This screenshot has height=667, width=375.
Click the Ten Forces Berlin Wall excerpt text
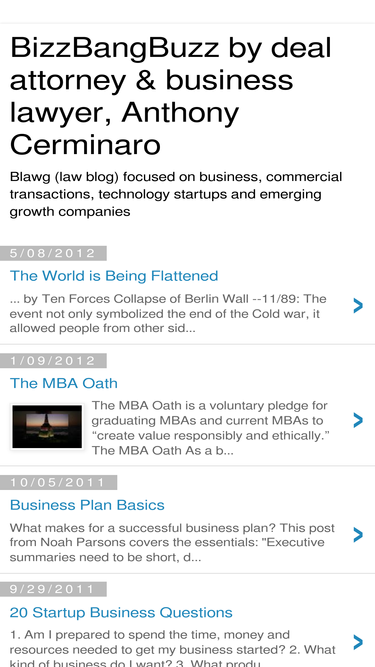pyautogui.click(x=168, y=314)
